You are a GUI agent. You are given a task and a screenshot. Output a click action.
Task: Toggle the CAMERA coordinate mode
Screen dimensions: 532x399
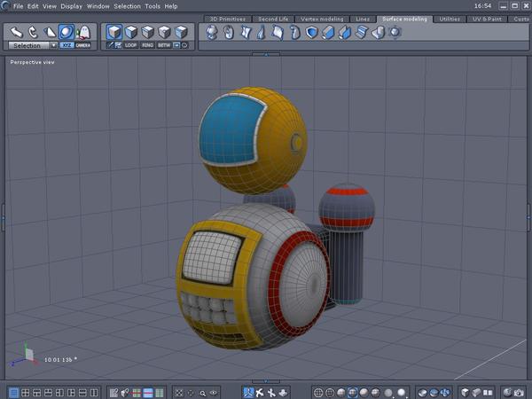pyautogui.click(x=83, y=45)
